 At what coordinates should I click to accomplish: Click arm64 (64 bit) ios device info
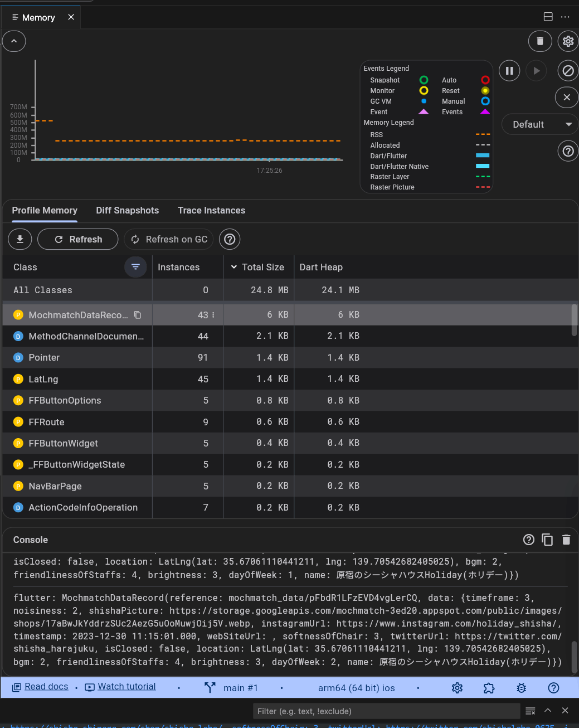357,688
